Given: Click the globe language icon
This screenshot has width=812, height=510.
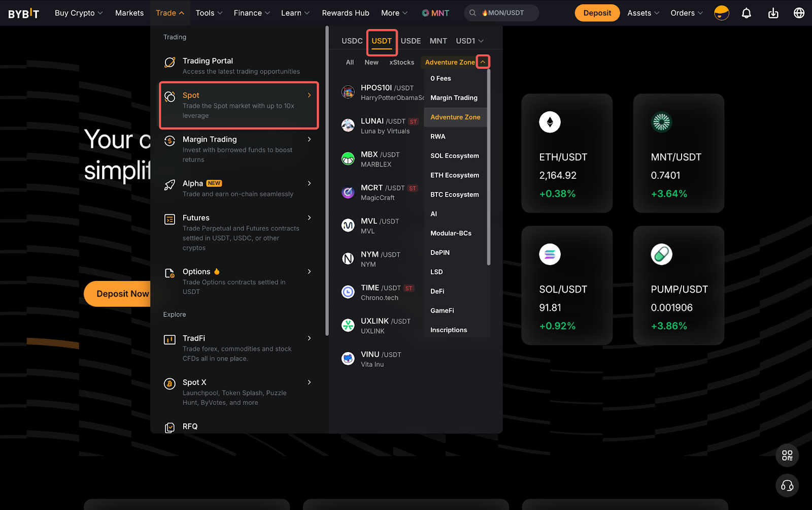Looking at the screenshot, I should 799,13.
